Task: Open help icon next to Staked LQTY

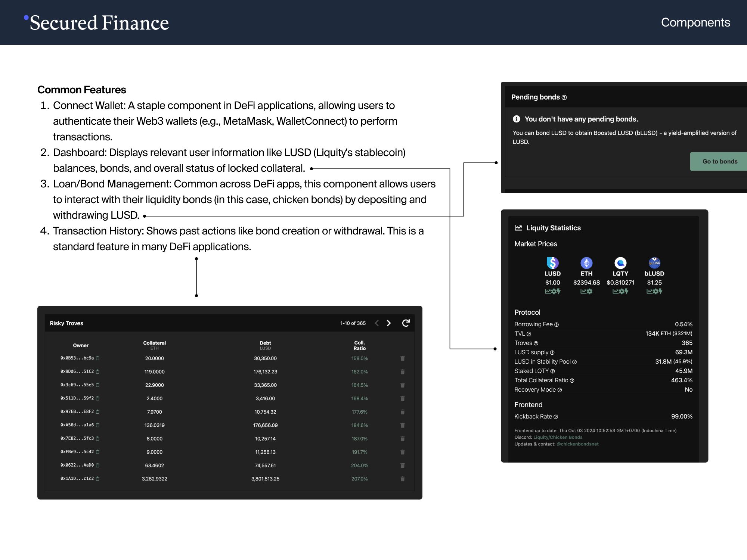Action: click(553, 371)
